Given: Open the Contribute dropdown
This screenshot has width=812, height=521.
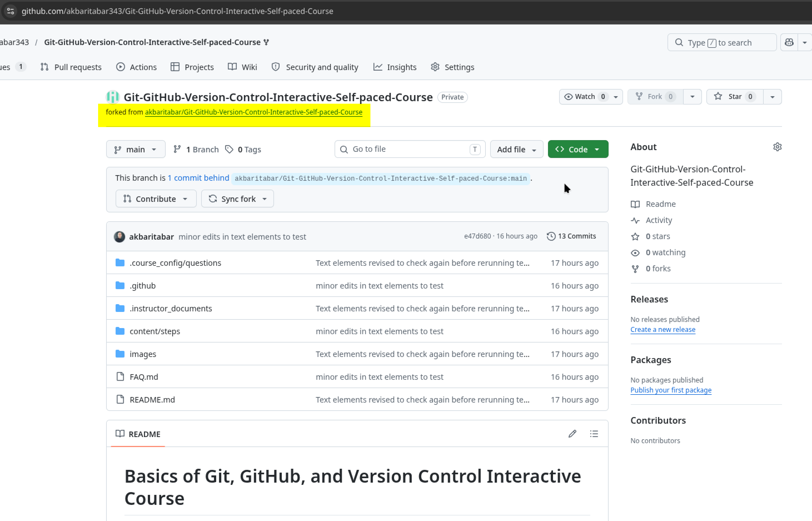Looking at the screenshot, I should pos(156,199).
